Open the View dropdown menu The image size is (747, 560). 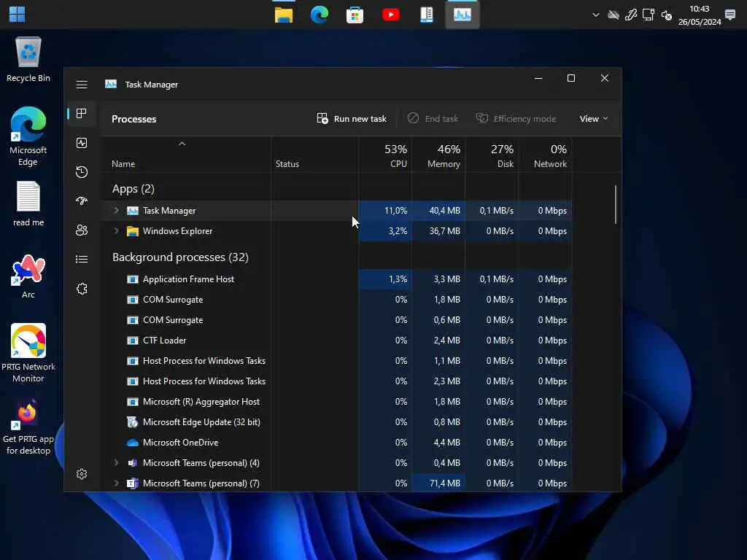pos(594,119)
